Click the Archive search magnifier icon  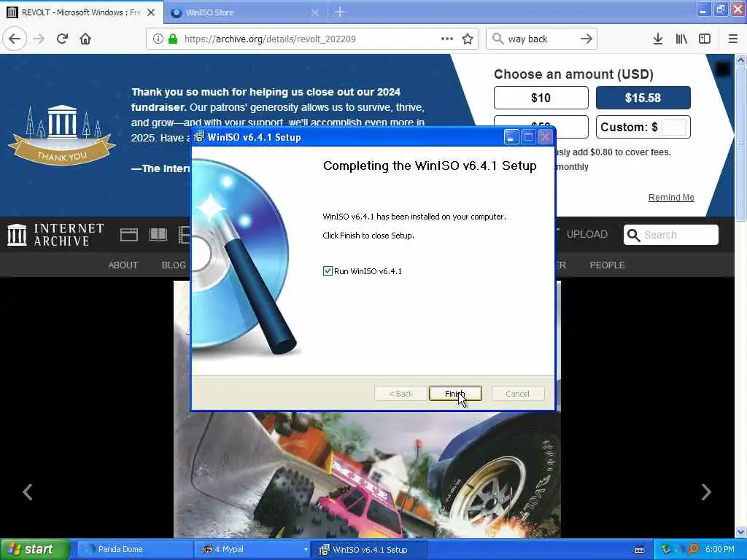click(x=633, y=235)
